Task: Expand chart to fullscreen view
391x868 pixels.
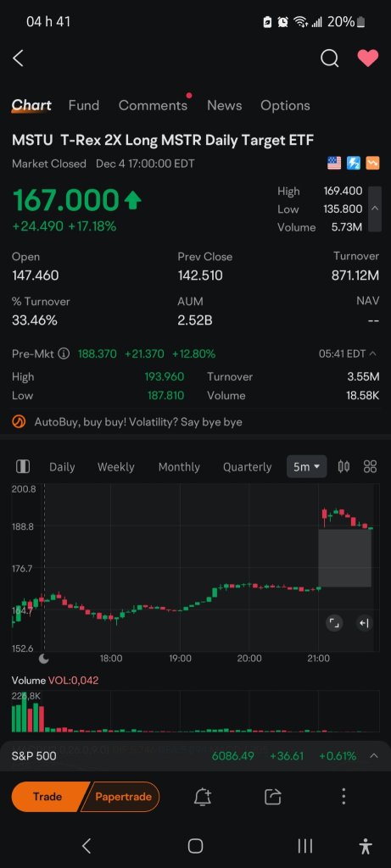Action: [x=334, y=623]
